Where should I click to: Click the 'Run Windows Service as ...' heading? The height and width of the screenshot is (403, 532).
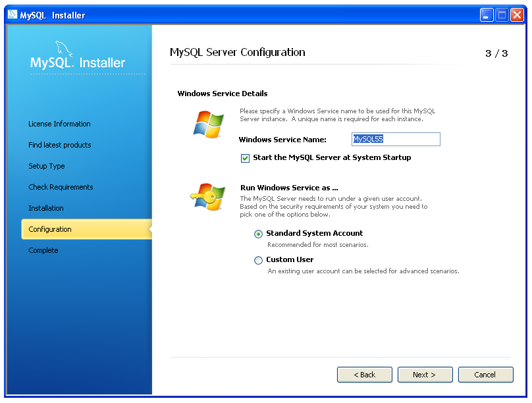tap(289, 188)
